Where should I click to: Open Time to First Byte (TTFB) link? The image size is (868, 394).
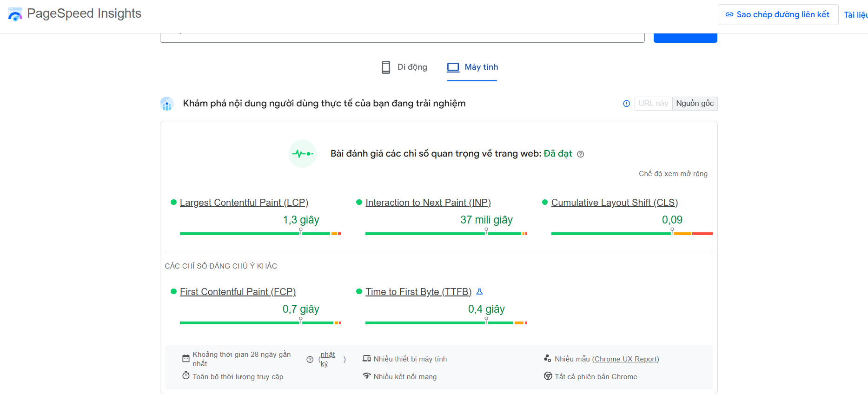point(418,292)
